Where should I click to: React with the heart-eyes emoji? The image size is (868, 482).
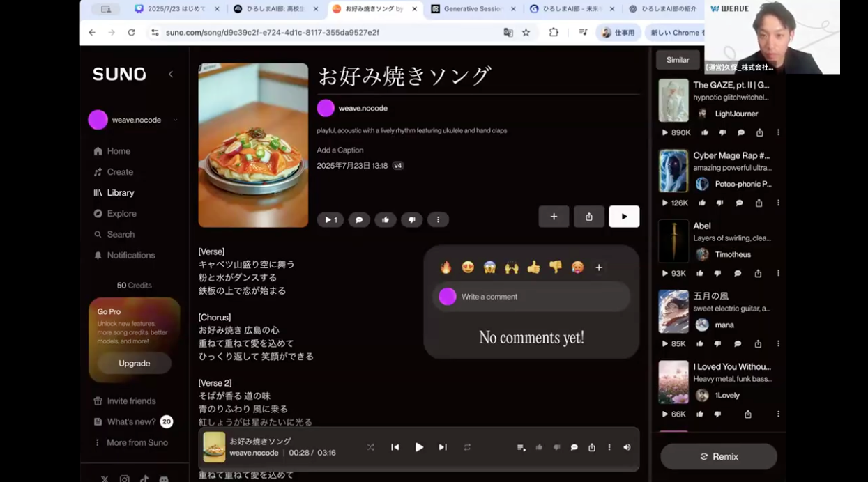468,267
